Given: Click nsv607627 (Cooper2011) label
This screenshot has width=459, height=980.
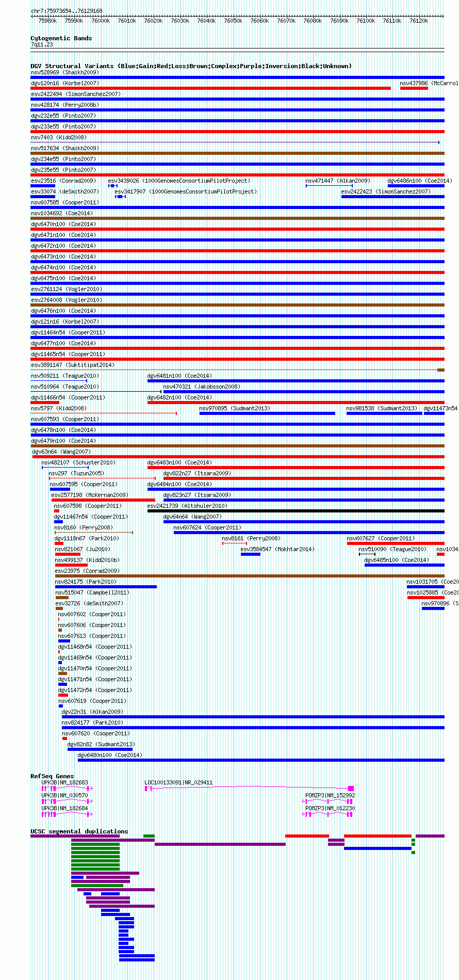Looking at the screenshot, I should [x=381, y=538].
